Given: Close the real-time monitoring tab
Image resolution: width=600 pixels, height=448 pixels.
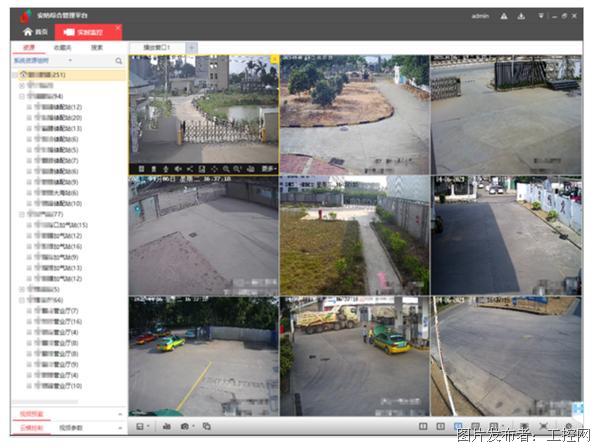Looking at the screenshot, I should click(118, 27).
